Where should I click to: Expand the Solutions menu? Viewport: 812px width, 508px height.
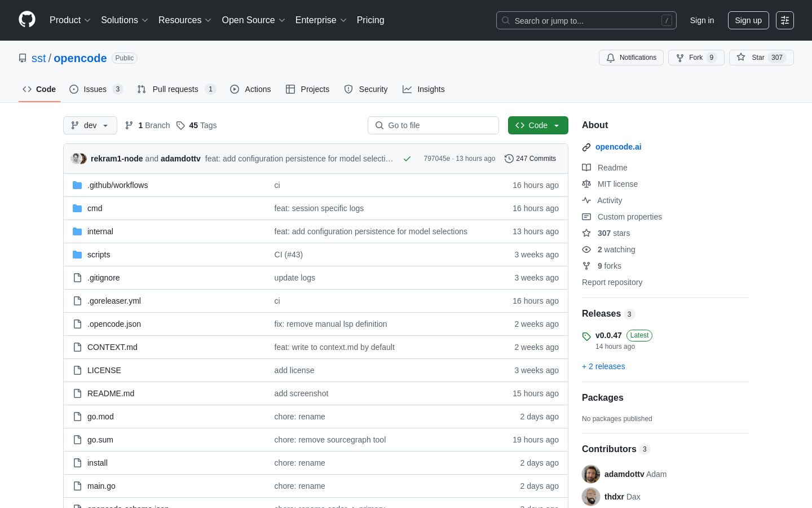[125, 20]
